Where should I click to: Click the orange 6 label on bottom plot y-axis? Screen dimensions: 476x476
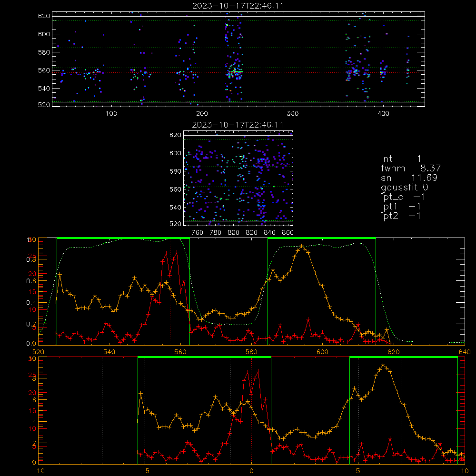coord(34,400)
